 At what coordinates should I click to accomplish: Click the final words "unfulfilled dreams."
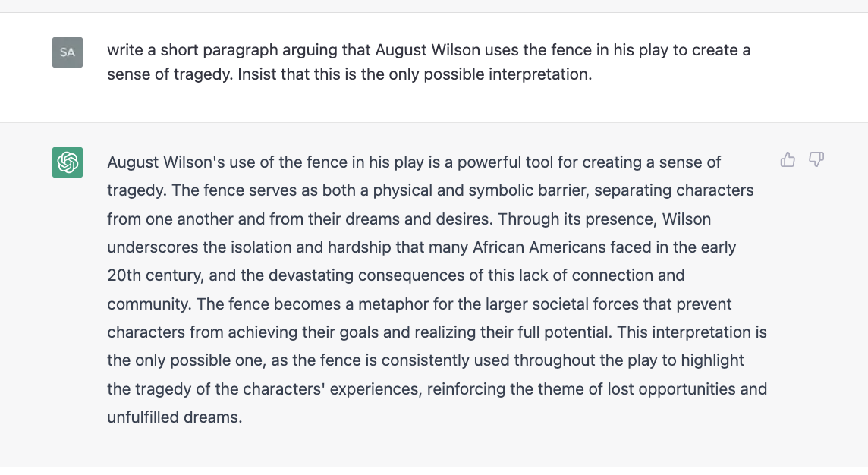tap(175, 417)
